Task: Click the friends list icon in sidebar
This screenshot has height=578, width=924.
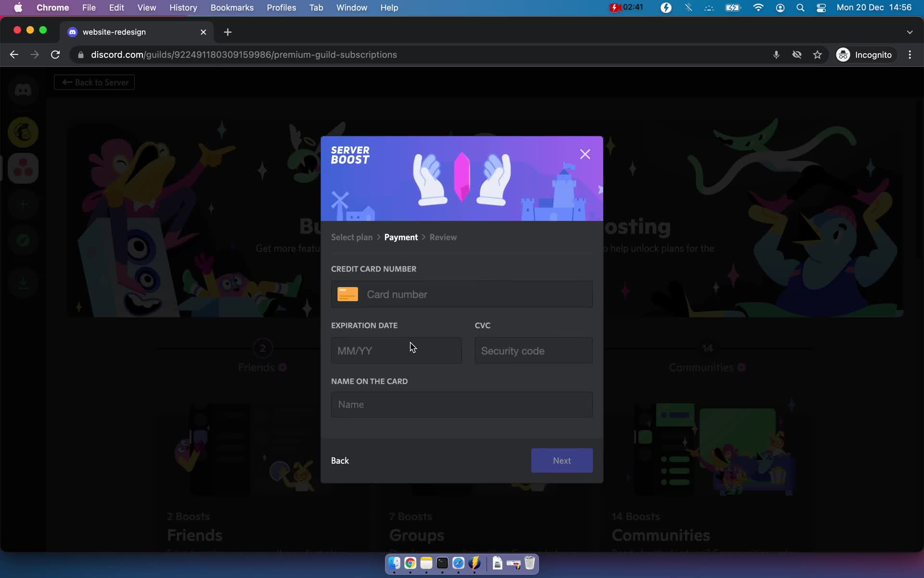Action: tap(23, 89)
